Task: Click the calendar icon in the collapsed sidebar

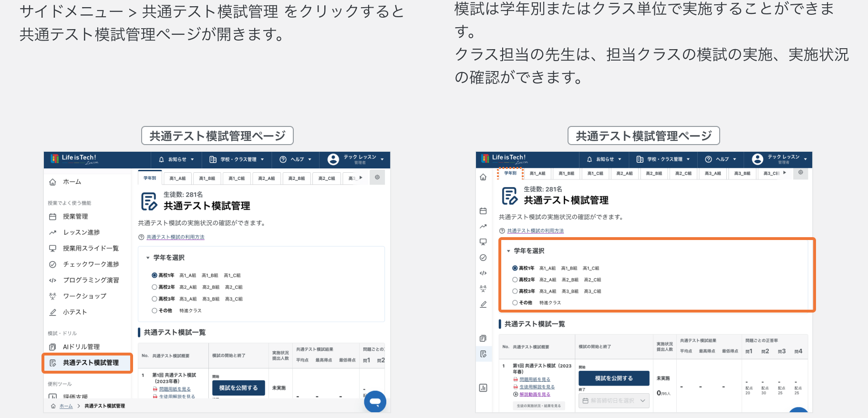Action: tap(483, 211)
